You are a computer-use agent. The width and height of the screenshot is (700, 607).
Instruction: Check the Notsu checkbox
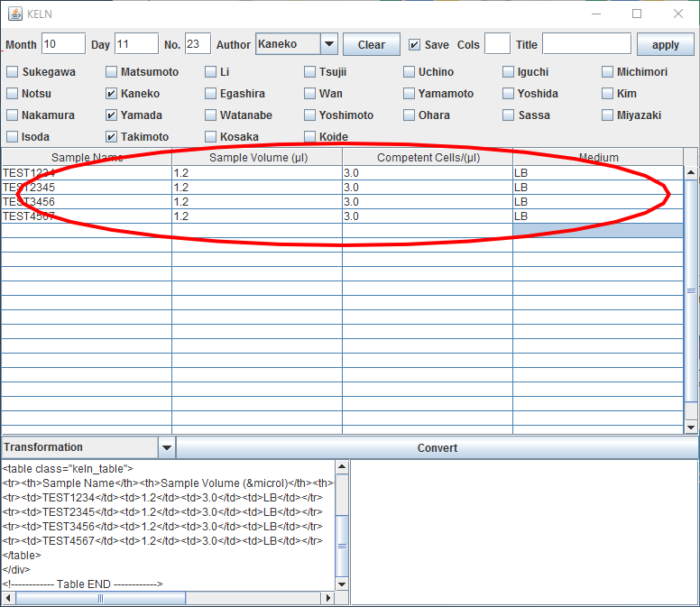(13, 93)
